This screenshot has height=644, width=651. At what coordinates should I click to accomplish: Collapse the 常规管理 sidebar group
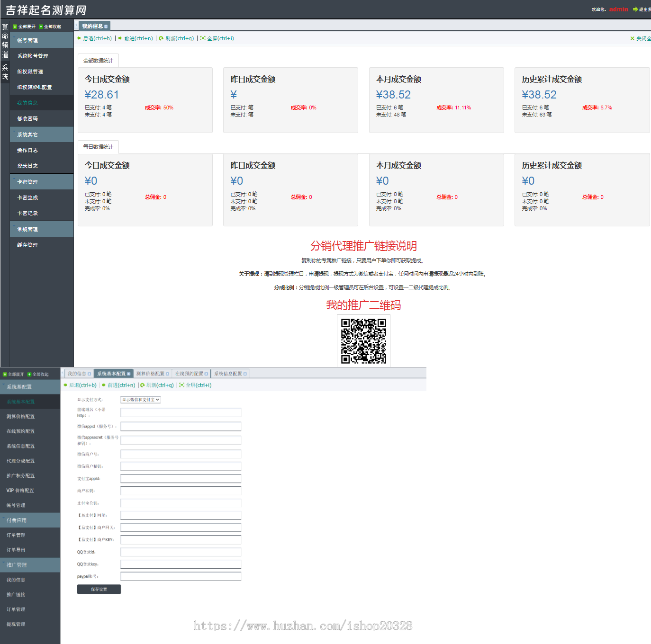[42, 229]
